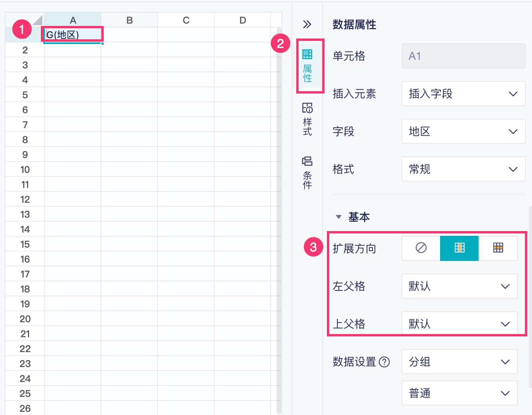This screenshot has width=532, height=415.
Task: Expand the 左父格 dropdown
Action: (459, 286)
